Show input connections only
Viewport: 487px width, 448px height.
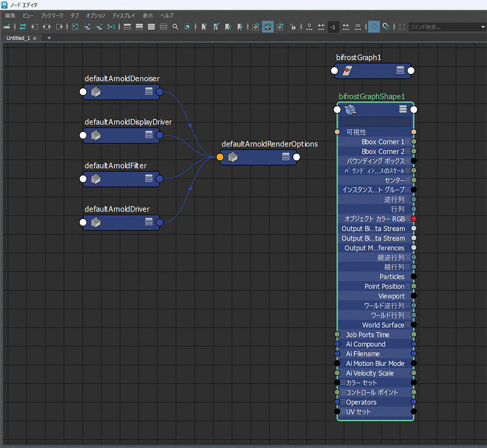click(35, 27)
